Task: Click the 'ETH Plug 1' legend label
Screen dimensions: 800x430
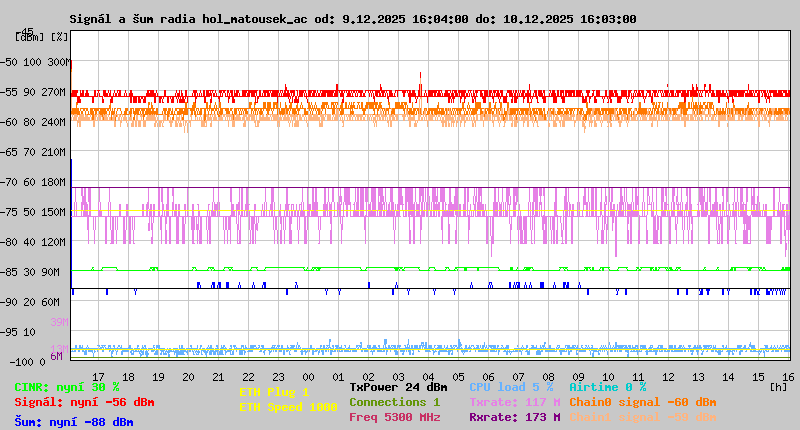Action: (274, 392)
